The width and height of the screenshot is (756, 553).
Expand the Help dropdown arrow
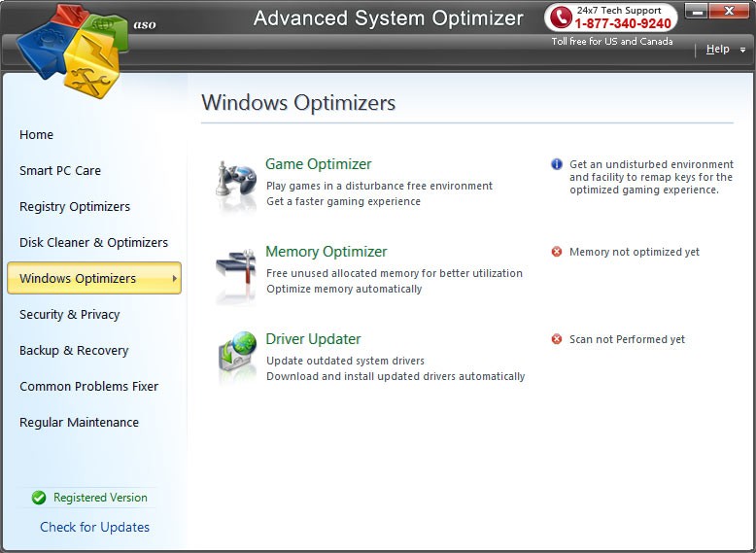click(742, 50)
